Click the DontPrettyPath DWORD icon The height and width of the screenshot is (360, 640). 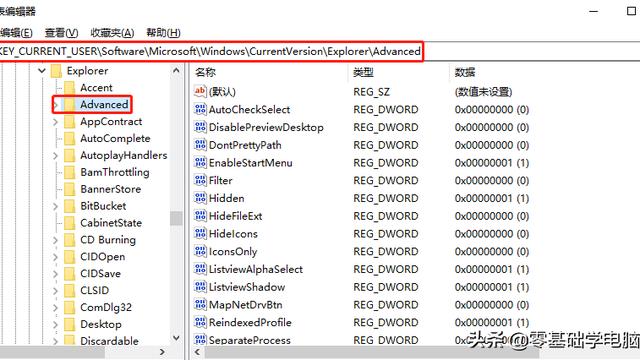click(200, 144)
